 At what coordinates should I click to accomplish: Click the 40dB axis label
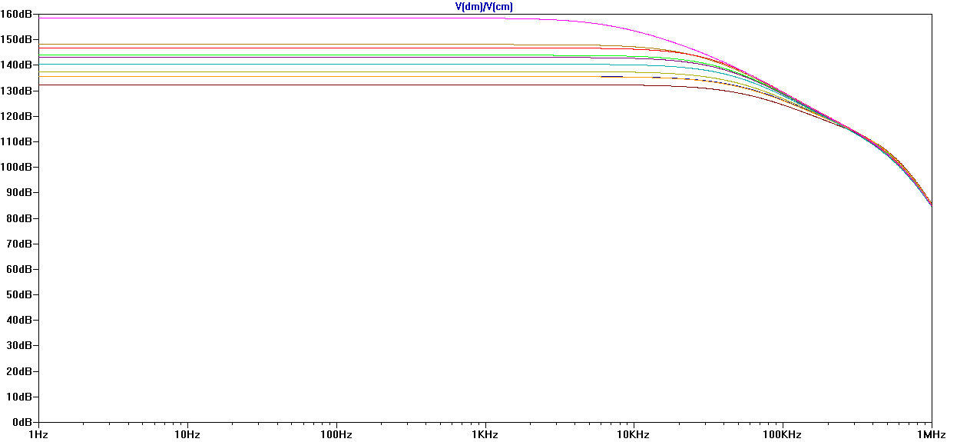click(x=19, y=320)
